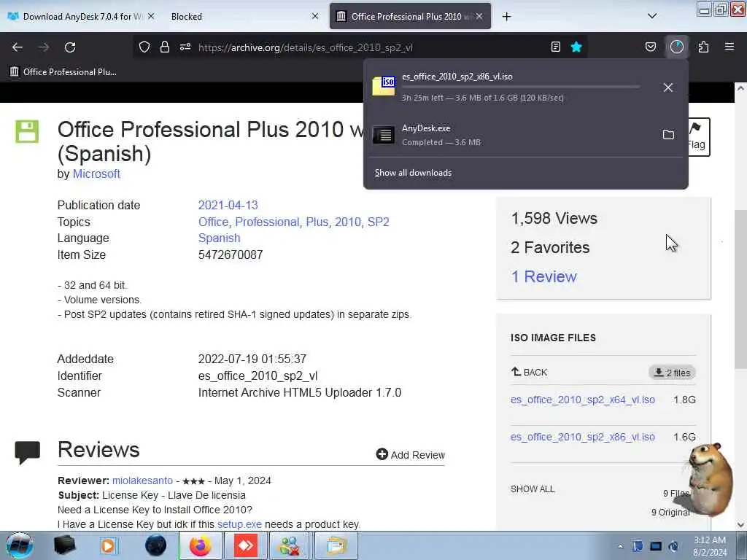Open Save to Pocket icon
The width and height of the screenshot is (747, 560).
pos(650,47)
